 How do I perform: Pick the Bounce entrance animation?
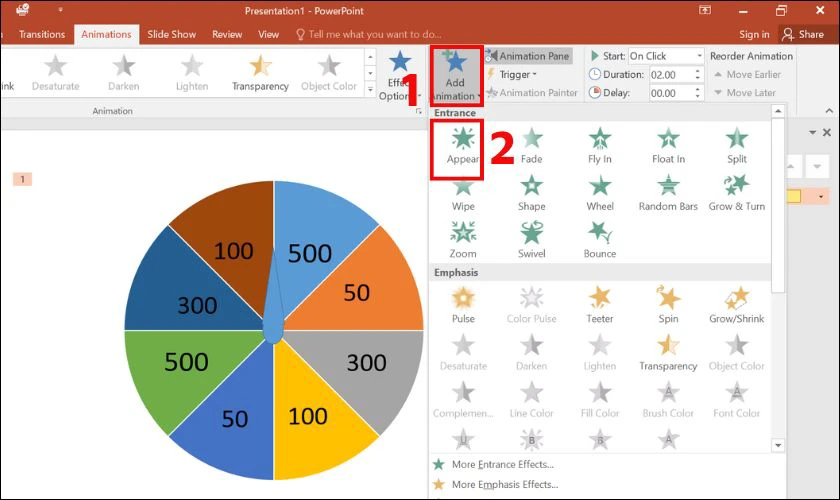pyautogui.click(x=599, y=239)
